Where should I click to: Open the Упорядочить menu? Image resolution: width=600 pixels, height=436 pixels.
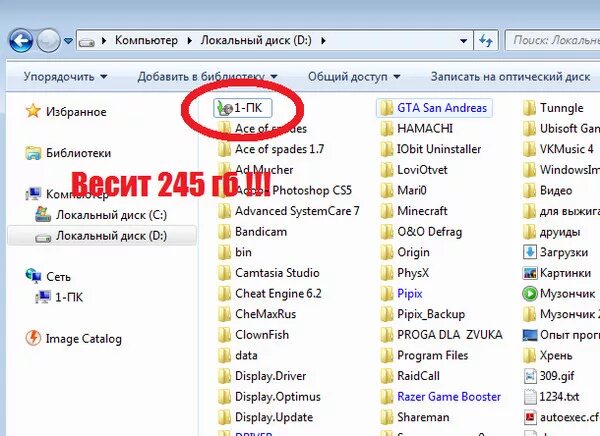[65, 77]
